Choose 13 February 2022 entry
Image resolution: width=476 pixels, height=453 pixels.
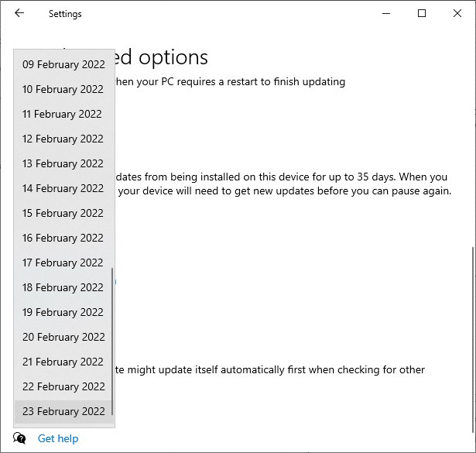click(64, 163)
